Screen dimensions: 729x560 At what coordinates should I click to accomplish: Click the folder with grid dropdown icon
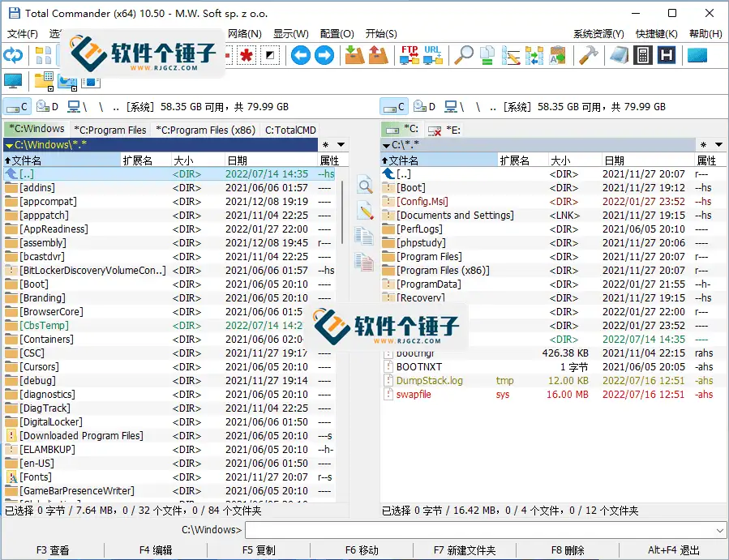(44, 81)
